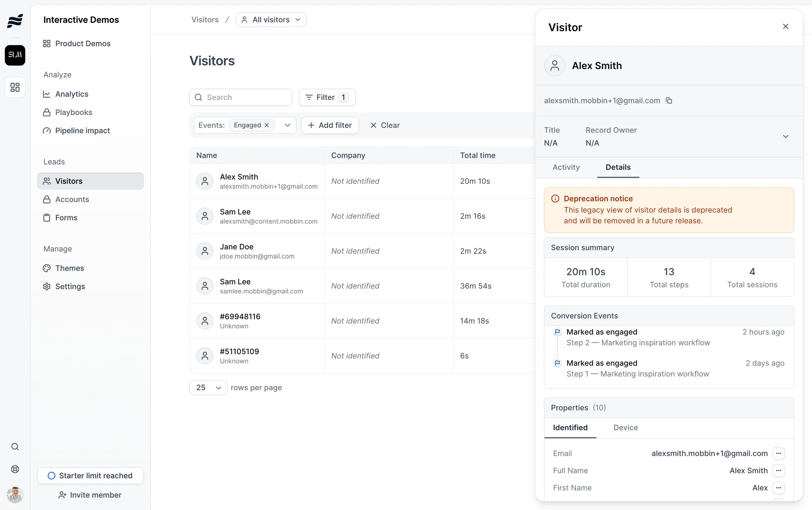Open the help lifebuoy icon

[15, 469]
